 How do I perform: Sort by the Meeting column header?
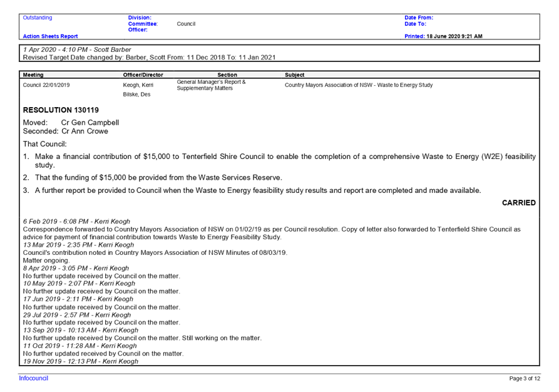click(33, 75)
